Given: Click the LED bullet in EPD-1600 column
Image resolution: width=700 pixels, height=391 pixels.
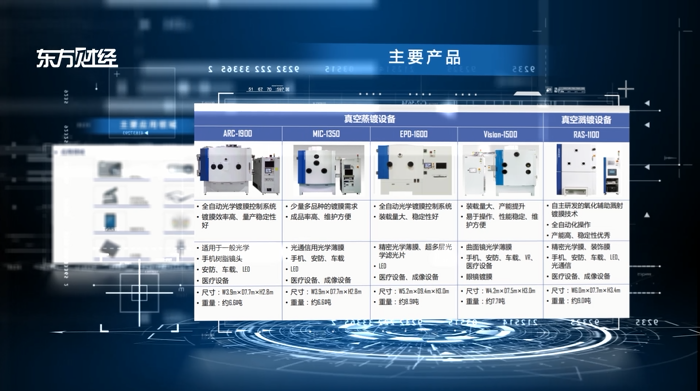Looking at the screenshot, I should (383, 266).
